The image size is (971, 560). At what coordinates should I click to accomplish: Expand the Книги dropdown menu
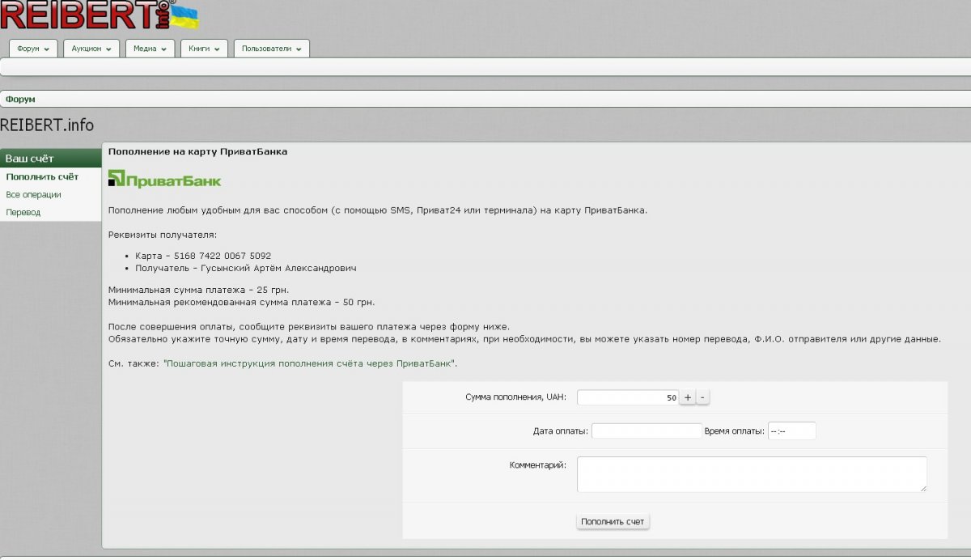[x=204, y=49]
